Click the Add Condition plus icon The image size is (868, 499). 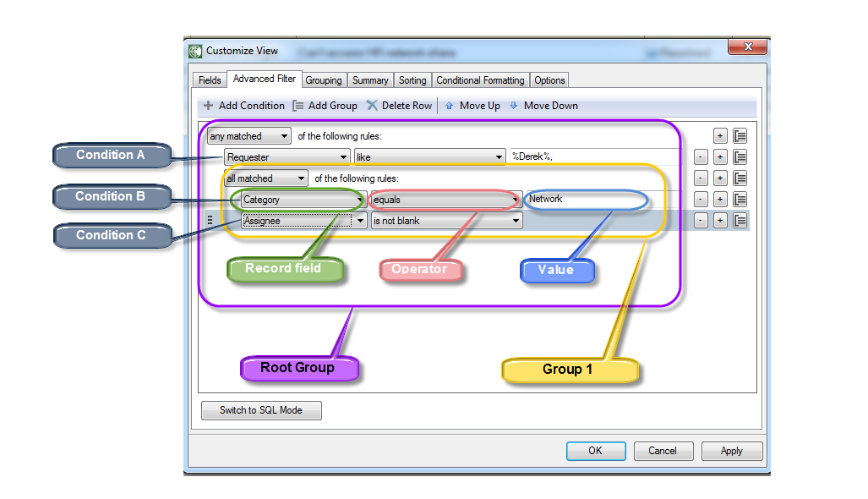pos(209,105)
